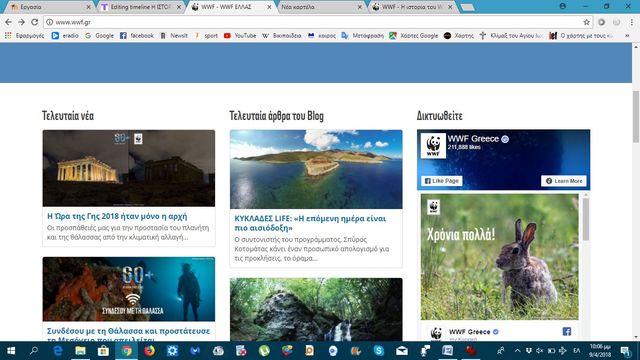The height and width of the screenshot is (360, 640).
Task: Click the WWF panda logo in the Facebook widget
Action: pos(433,145)
